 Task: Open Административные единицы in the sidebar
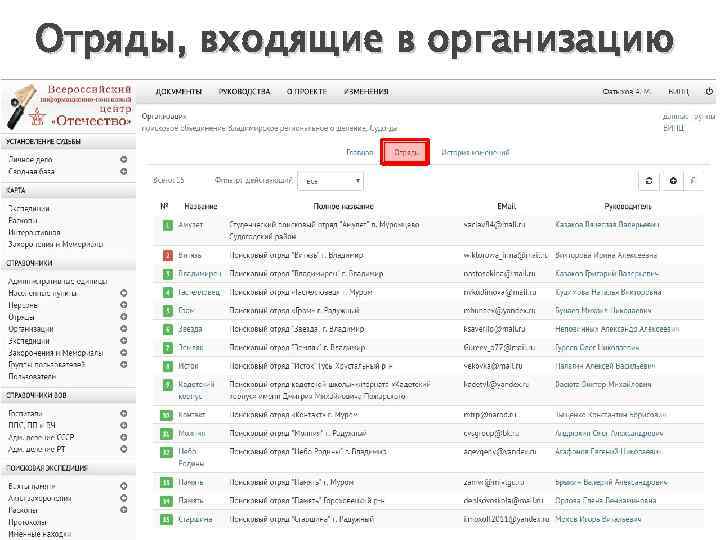pyautogui.click(x=58, y=281)
